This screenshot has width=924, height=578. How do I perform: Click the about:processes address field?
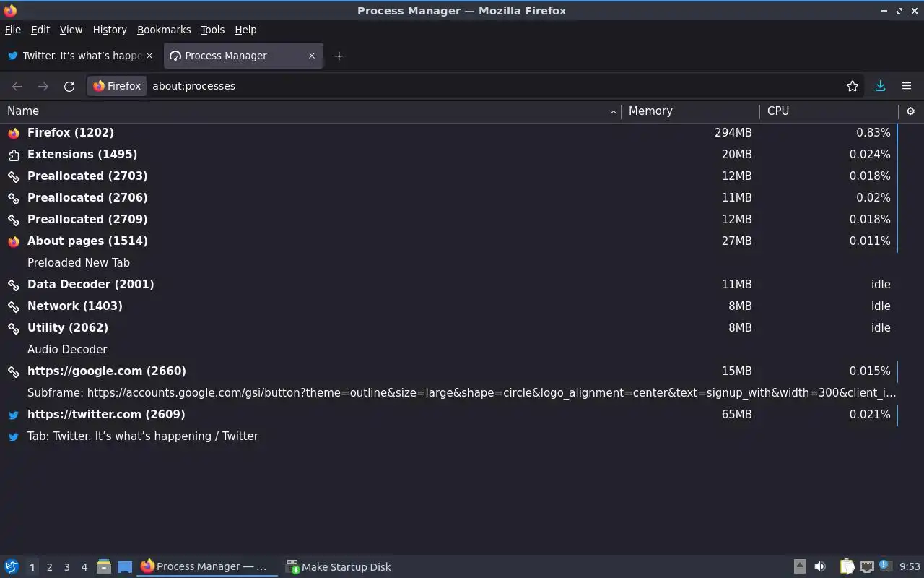494,86
